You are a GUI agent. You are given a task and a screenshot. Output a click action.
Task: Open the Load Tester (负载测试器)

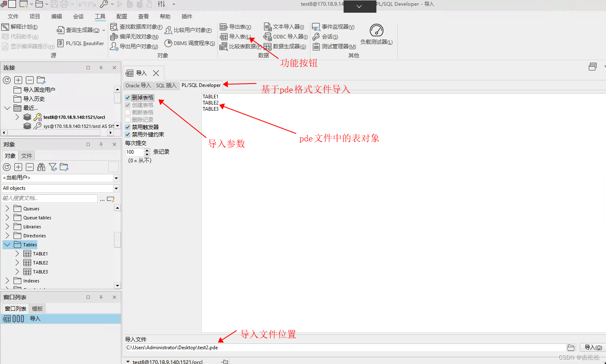(x=376, y=34)
